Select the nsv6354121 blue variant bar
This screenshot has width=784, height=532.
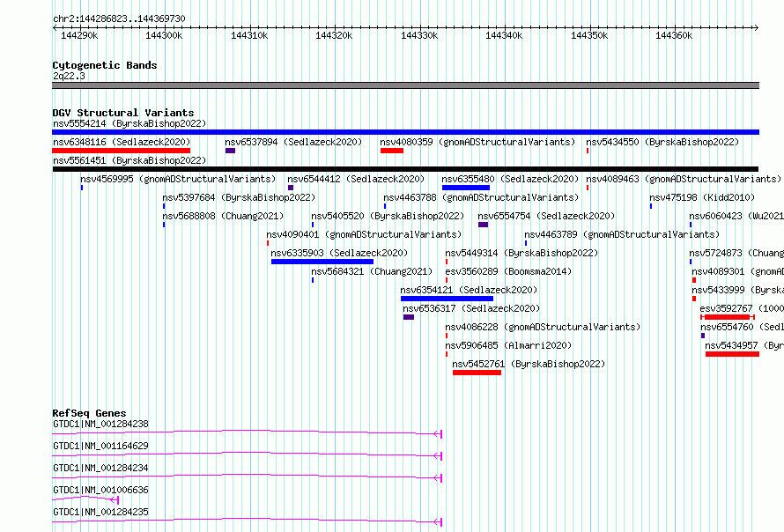click(447, 299)
